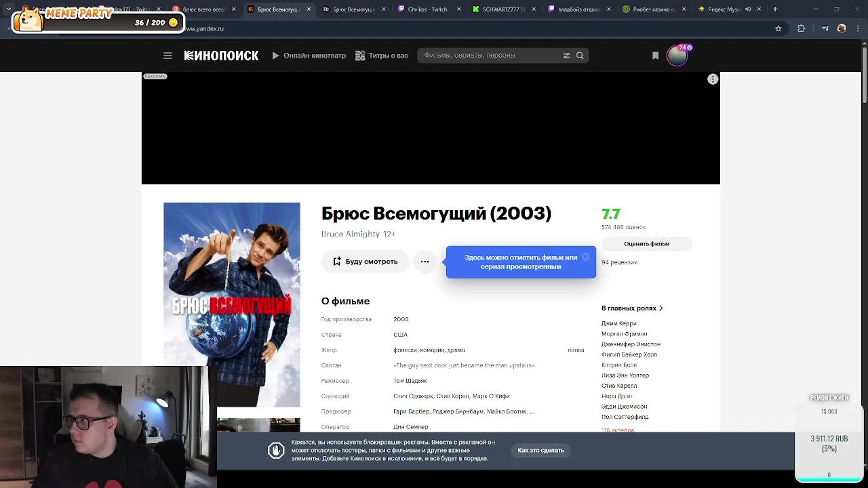
Task: Open operator Дин Семлер link
Action: coord(411,427)
